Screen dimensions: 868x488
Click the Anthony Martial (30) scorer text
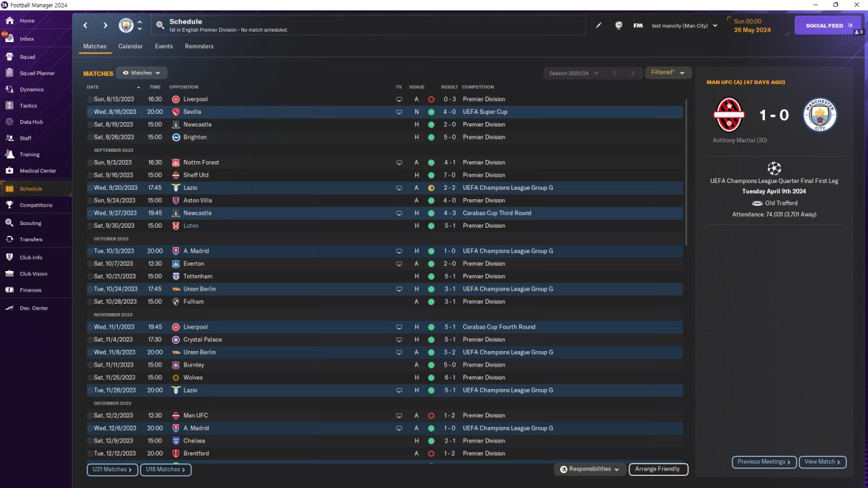point(740,140)
